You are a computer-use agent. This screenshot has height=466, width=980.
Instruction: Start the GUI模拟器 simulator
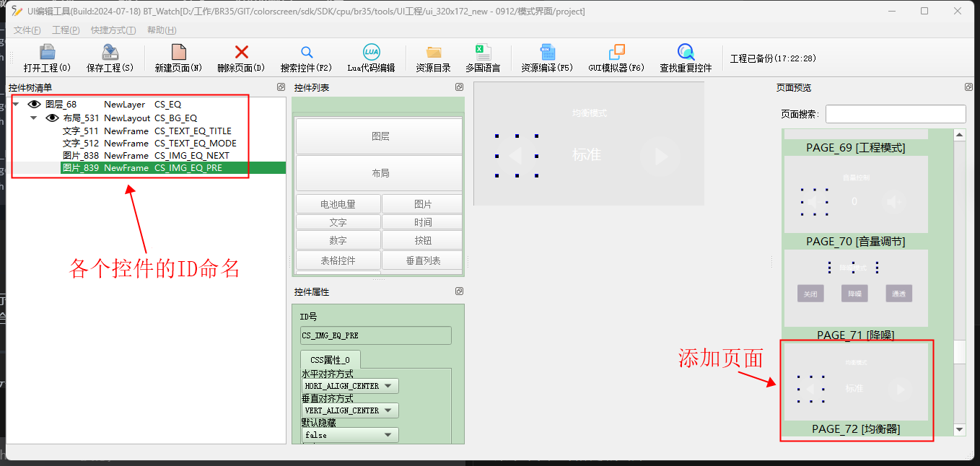coord(616,53)
